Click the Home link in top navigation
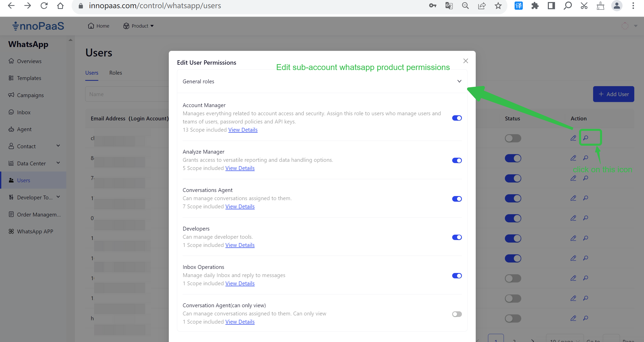The width and height of the screenshot is (644, 342). (98, 26)
